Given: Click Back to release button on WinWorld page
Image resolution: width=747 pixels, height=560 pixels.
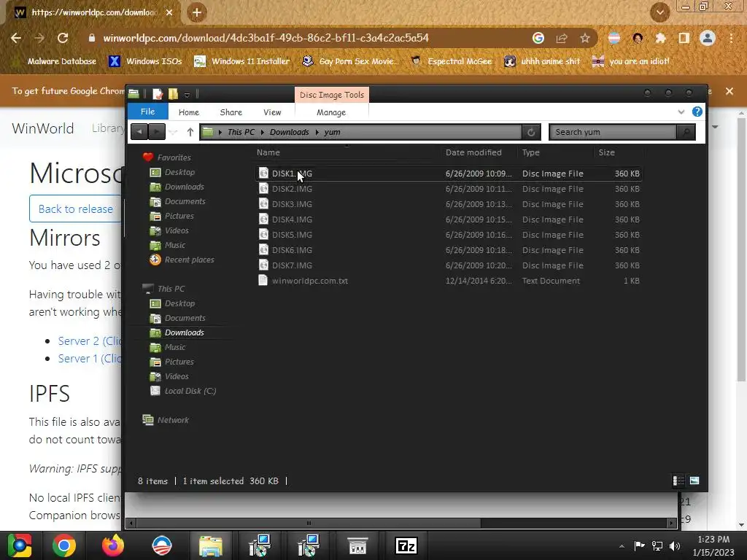Looking at the screenshot, I should coord(75,209).
